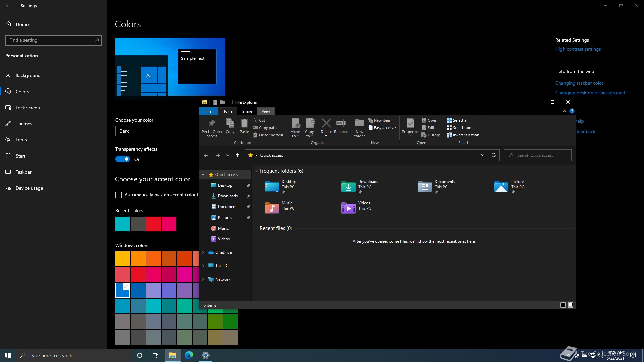Screen dimensions: 644x362
Task: Click the Pin to Quick access icon
Action: (x=212, y=123)
